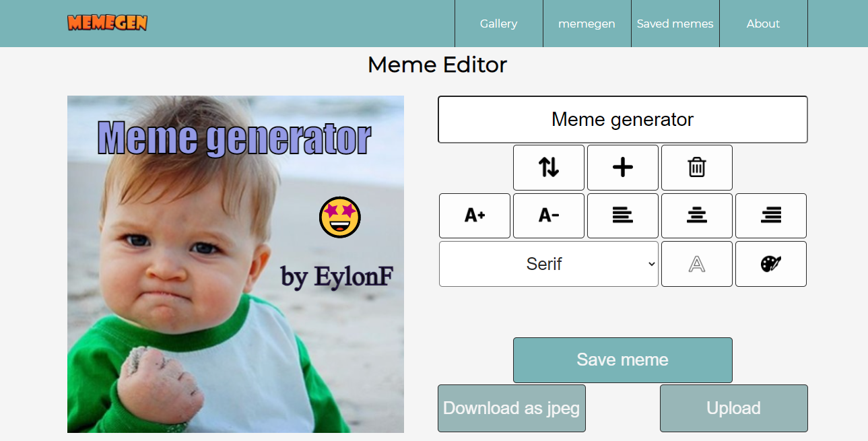Viewport: 868px width, 441px height.
Task: Increase font size with A+ button
Action: click(475, 215)
